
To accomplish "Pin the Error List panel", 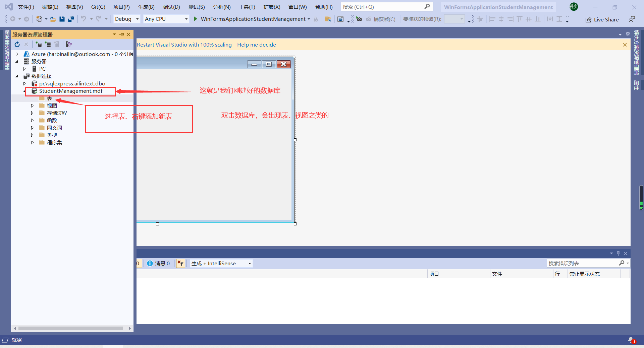I will tap(618, 254).
